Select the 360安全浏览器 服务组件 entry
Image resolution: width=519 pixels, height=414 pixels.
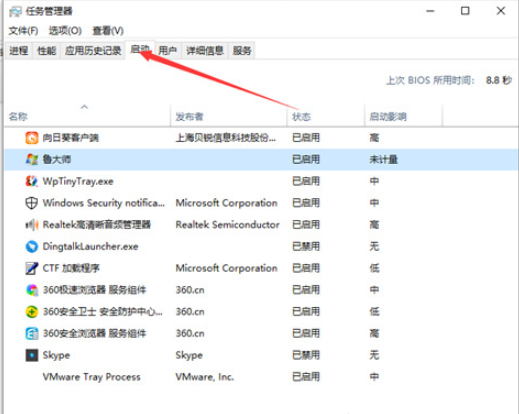94,333
